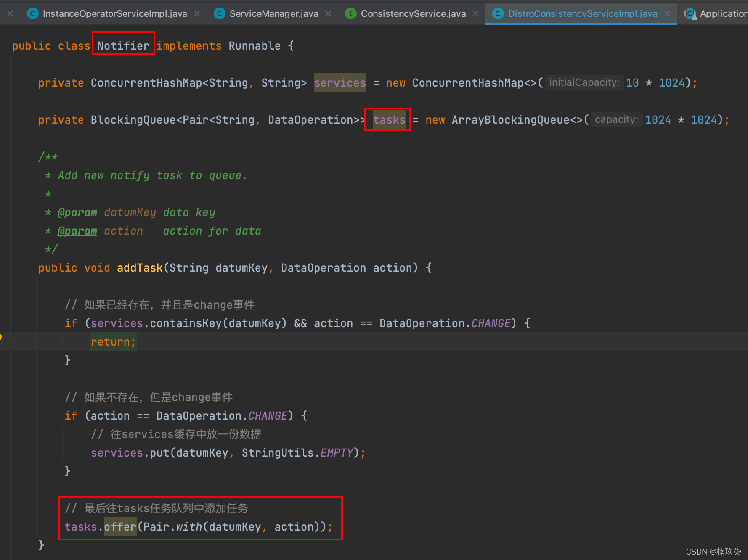Image resolution: width=748 pixels, height=560 pixels.
Task: Place cursor on the Notifier class name
Action: coord(123,46)
